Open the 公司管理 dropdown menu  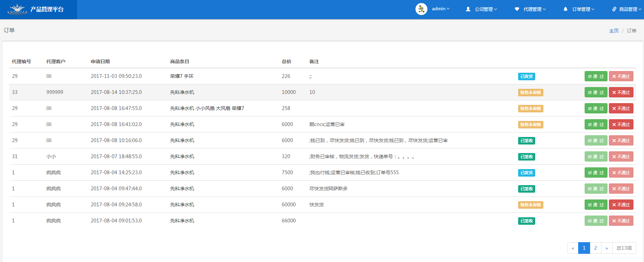pos(486,9)
